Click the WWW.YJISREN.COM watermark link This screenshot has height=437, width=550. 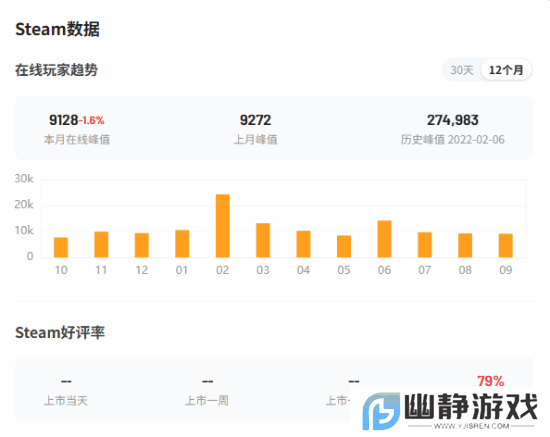(471, 426)
